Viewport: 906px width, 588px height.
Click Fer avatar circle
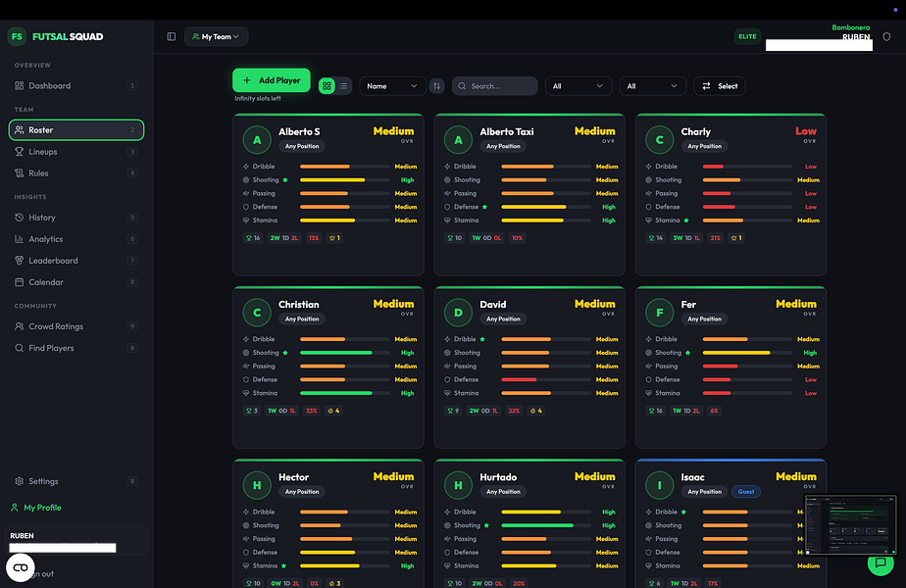click(659, 313)
